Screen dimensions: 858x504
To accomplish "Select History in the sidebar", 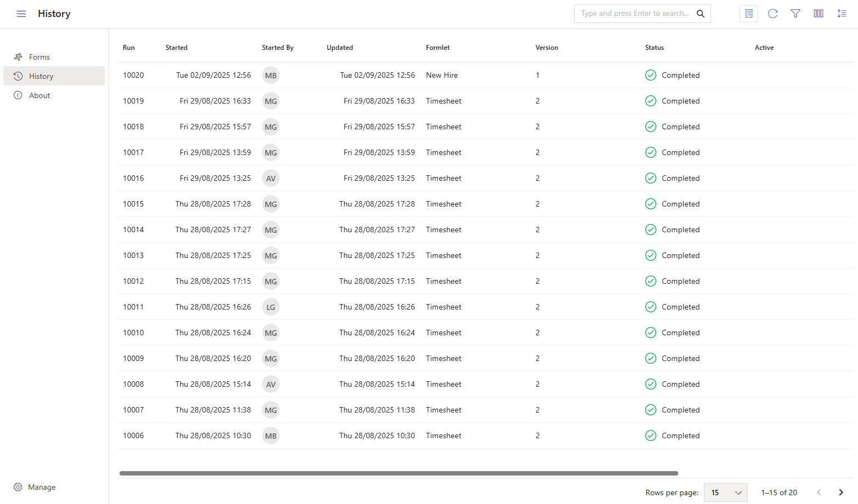I will pyautogui.click(x=41, y=76).
